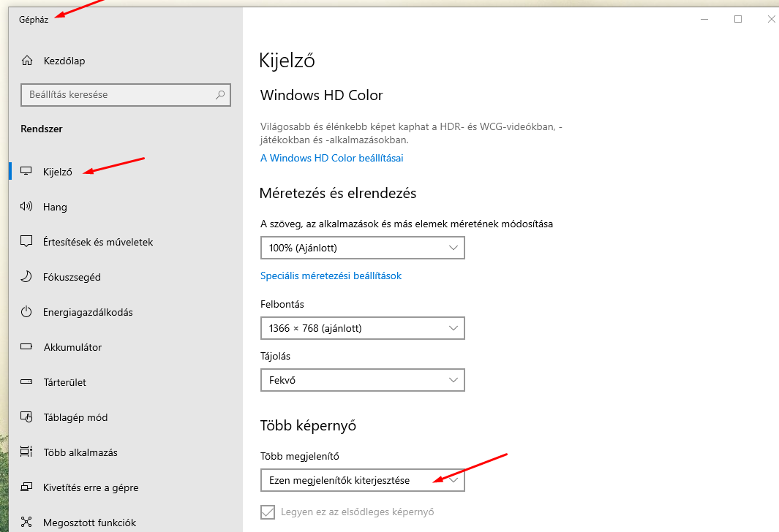Open A Windows HD Color beállításai link

point(331,158)
